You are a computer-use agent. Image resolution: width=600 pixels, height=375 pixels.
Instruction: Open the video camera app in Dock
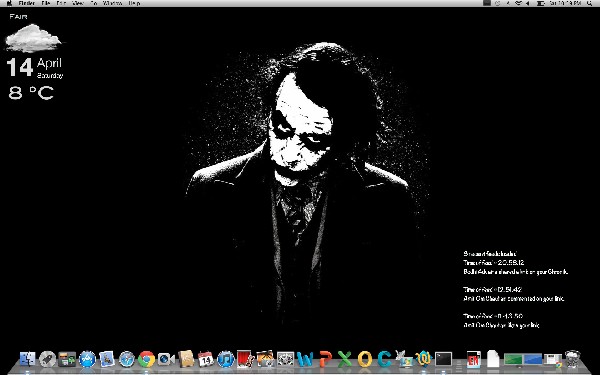[x=166, y=359]
